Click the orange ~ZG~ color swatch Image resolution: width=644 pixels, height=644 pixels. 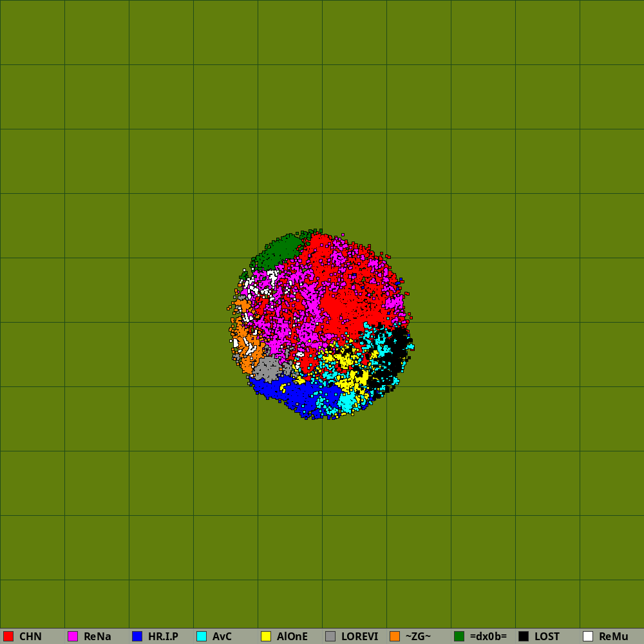[395, 636]
